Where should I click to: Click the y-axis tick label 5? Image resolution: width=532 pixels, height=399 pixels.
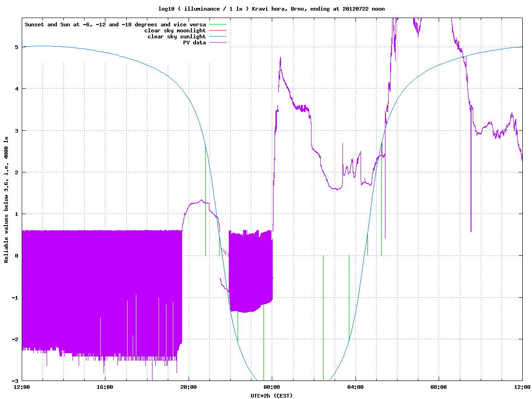click(x=17, y=47)
